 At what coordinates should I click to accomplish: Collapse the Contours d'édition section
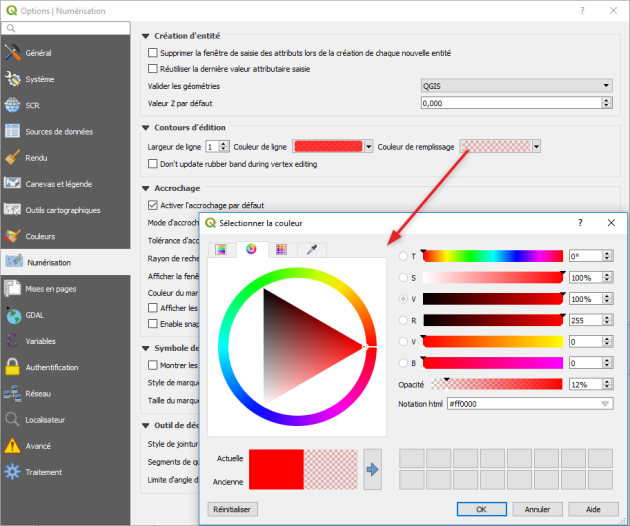[145, 128]
